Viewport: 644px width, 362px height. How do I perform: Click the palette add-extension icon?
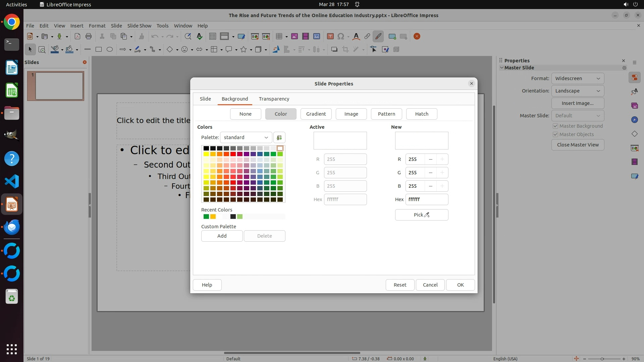tap(279, 137)
